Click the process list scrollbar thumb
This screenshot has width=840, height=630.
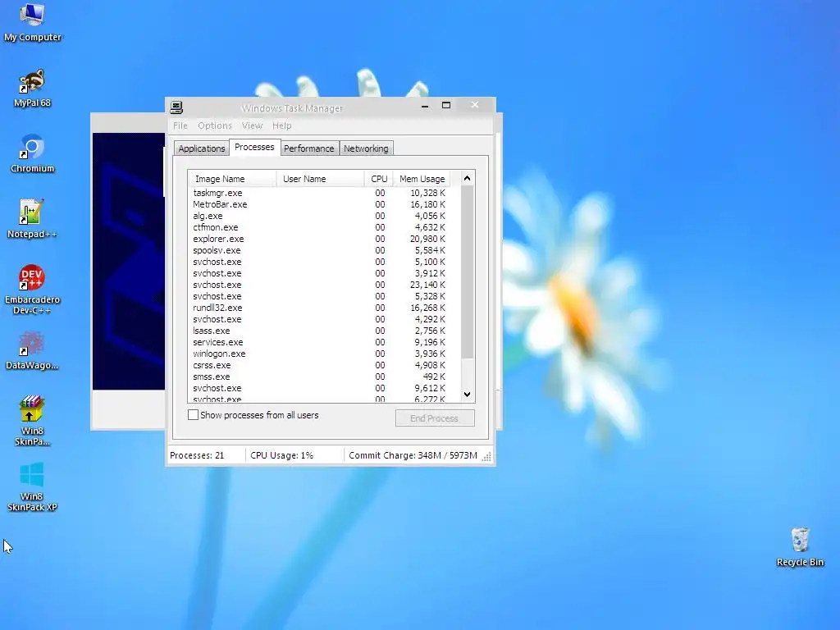click(x=467, y=272)
